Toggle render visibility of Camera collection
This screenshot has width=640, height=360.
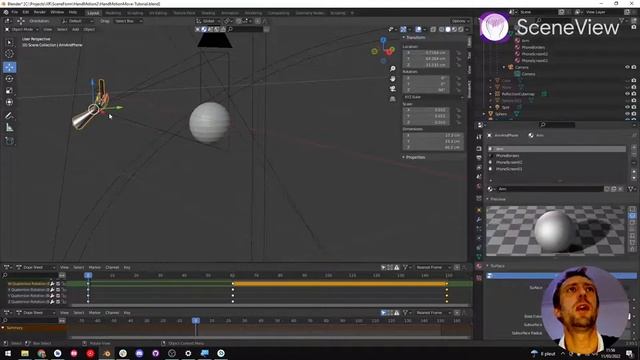[634, 67]
